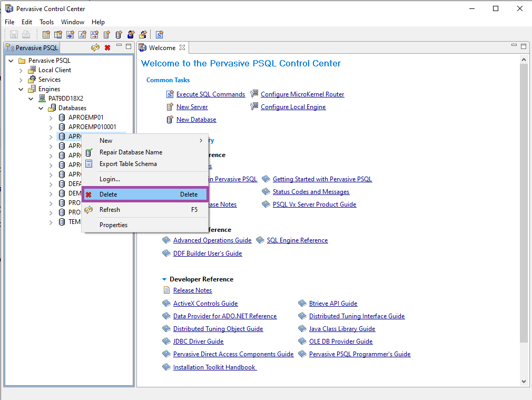Screen dimensions: 532x400
Task: Collapse the Pervasive PSQL root node
Action: (11, 61)
